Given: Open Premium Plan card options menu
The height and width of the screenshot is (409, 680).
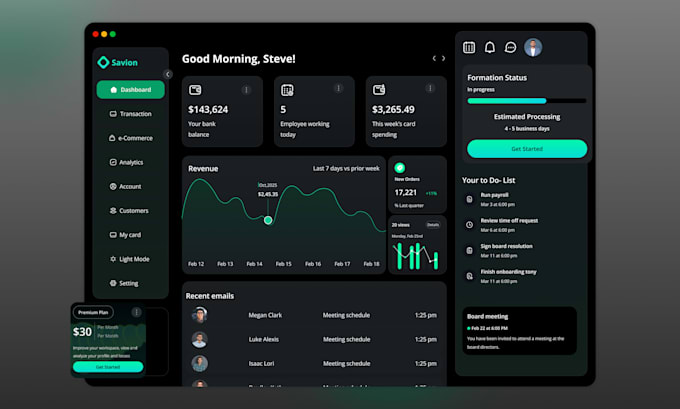Looking at the screenshot, I should coord(136,312).
